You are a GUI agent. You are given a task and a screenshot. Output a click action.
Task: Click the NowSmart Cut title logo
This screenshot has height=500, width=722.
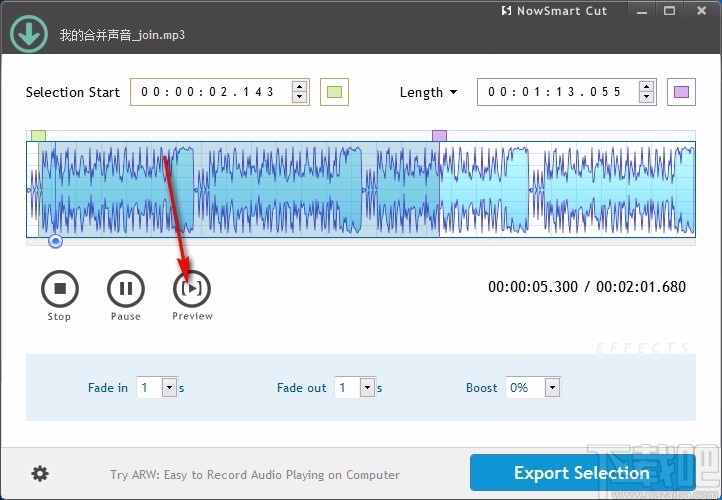(554, 11)
